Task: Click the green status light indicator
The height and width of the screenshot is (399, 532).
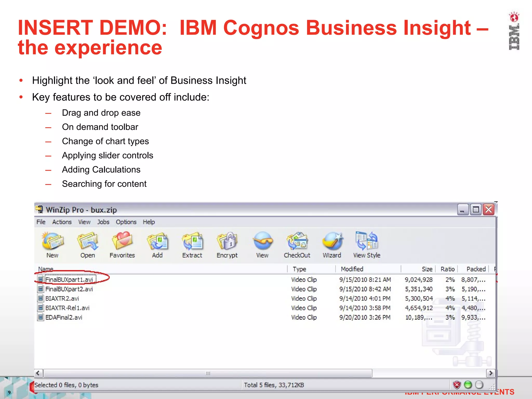Action: 468,385
